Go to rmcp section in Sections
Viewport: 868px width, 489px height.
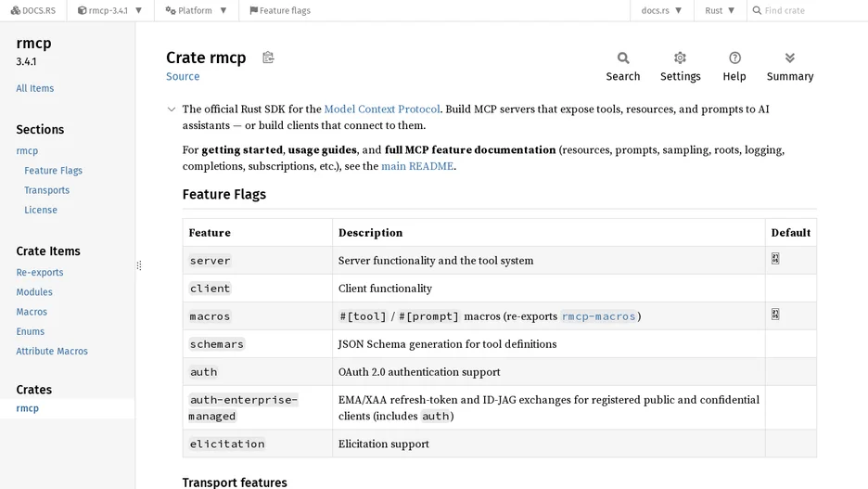(x=27, y=150)
